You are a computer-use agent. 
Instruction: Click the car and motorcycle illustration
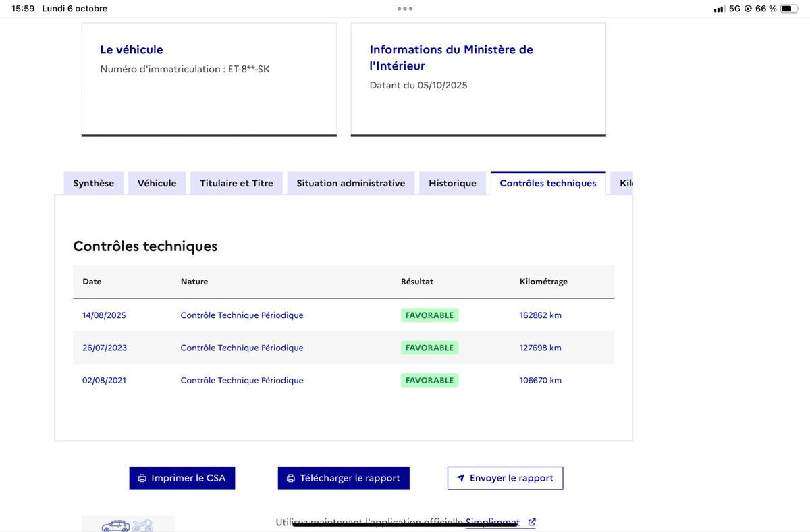128,525
